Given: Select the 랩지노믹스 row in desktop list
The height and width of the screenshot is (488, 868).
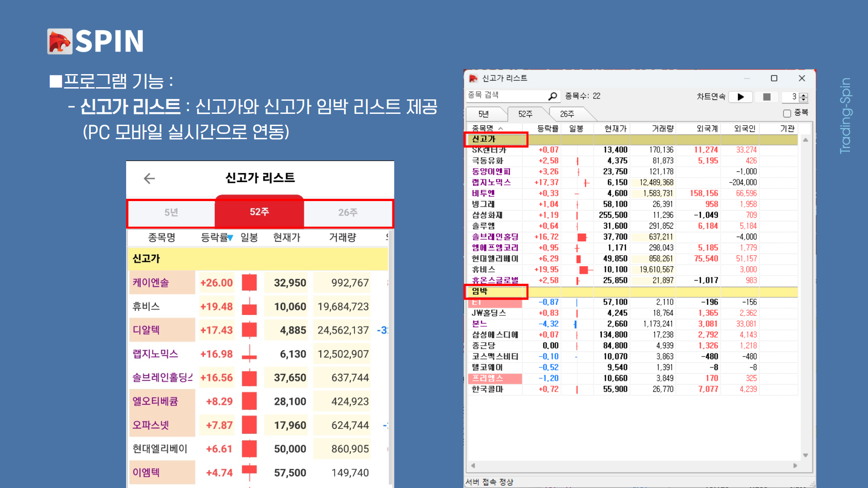Looking at the screenshot, I should 491,183.
